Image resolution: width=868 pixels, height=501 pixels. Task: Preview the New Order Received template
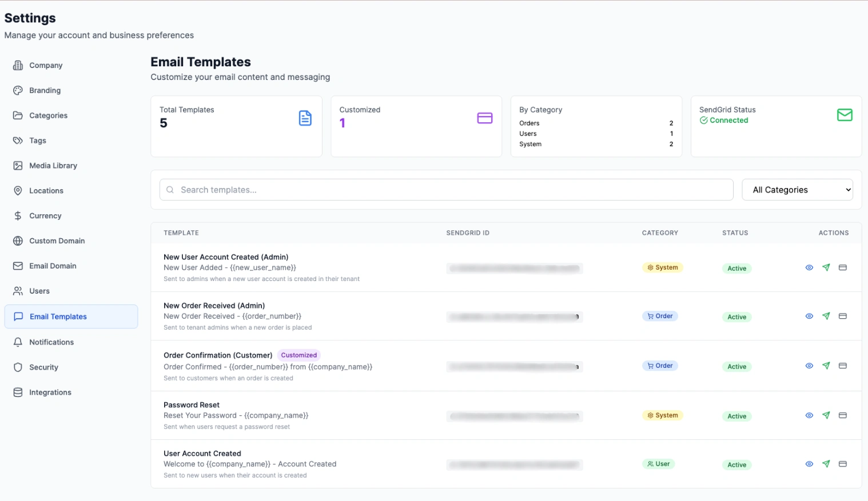809,316
